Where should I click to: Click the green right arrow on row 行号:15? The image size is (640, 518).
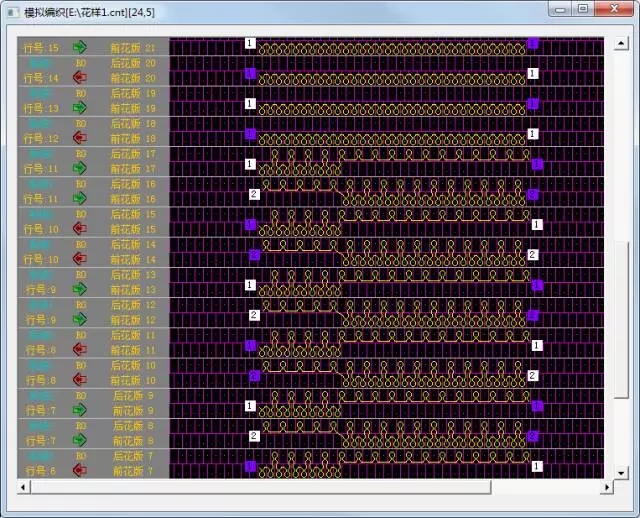click(x=80, y=47)
